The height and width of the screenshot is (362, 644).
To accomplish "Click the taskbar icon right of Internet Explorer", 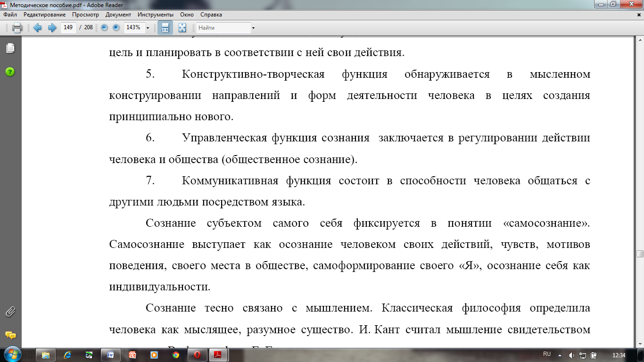I will pyautogui.click(x=89, y=355).
